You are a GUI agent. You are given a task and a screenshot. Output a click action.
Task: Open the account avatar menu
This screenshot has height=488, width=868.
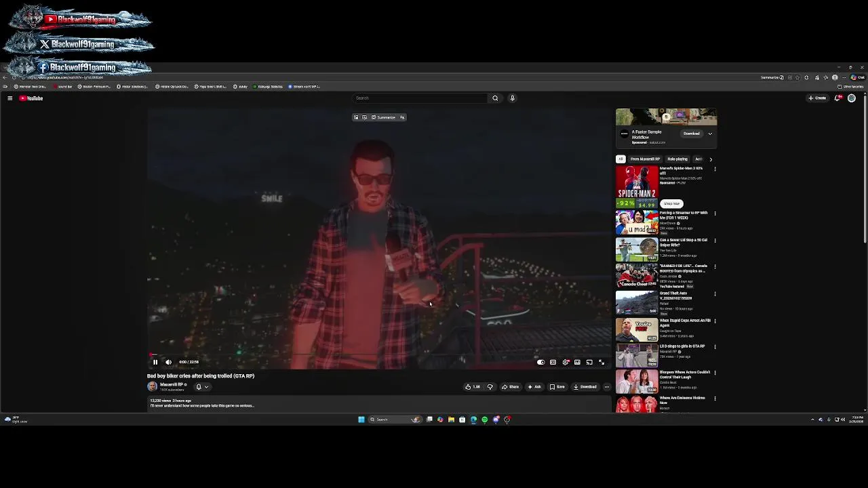pyautogui.click(x=852, y=98)
